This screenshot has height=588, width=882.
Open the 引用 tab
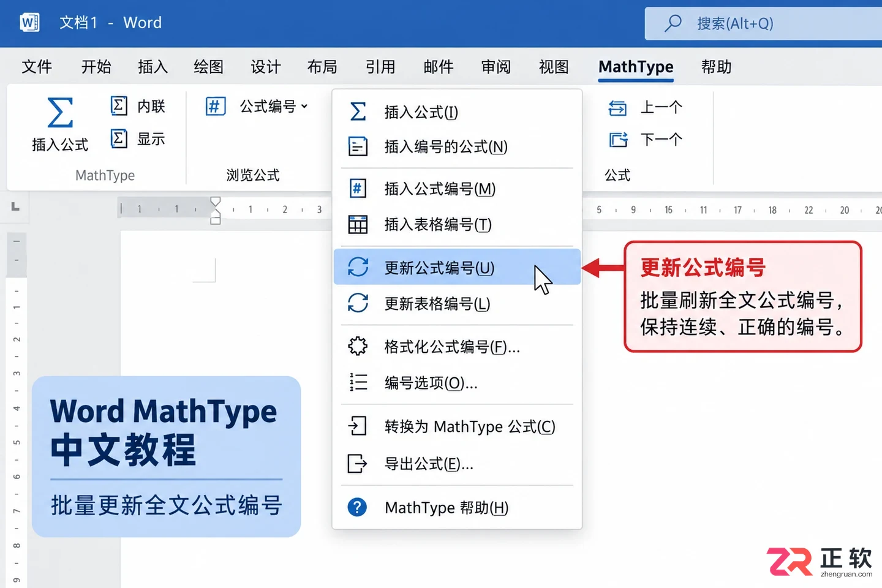point(380,66)
